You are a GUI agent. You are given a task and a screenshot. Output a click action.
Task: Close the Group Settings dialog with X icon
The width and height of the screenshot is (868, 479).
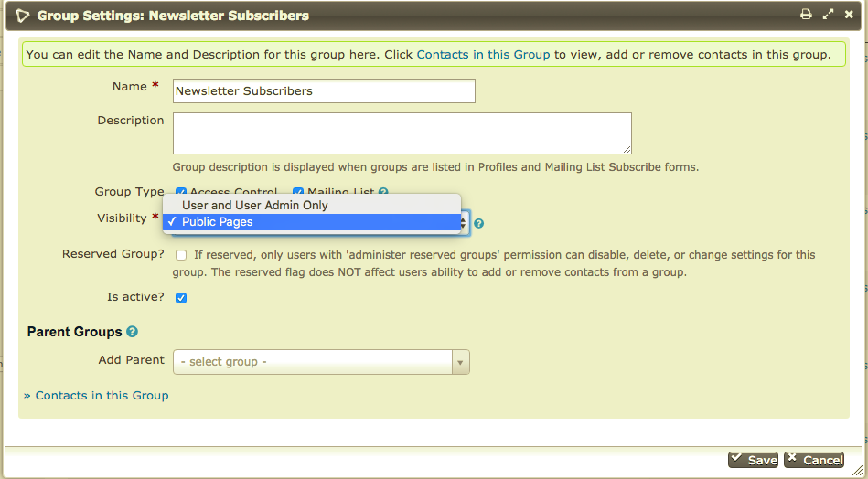point(849,15)
